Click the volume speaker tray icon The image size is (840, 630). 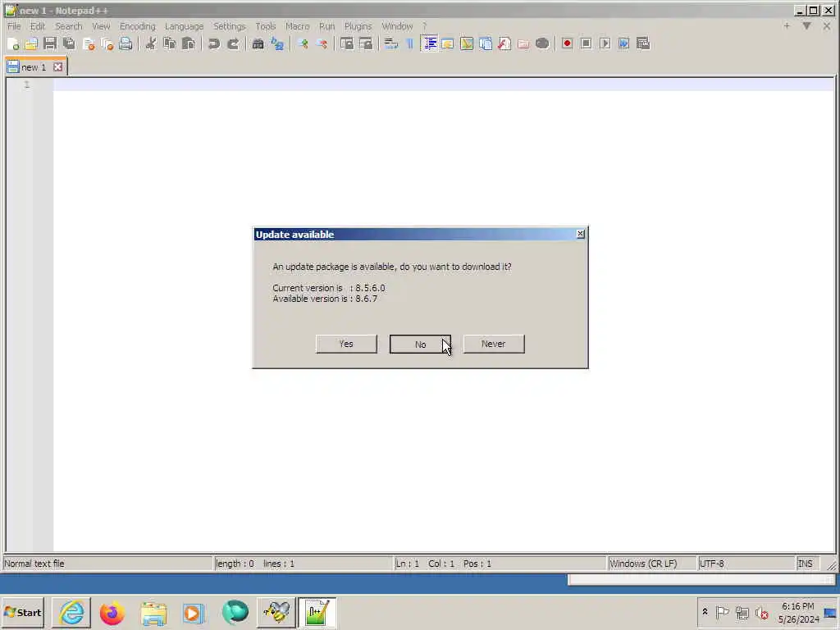(761, 612)
